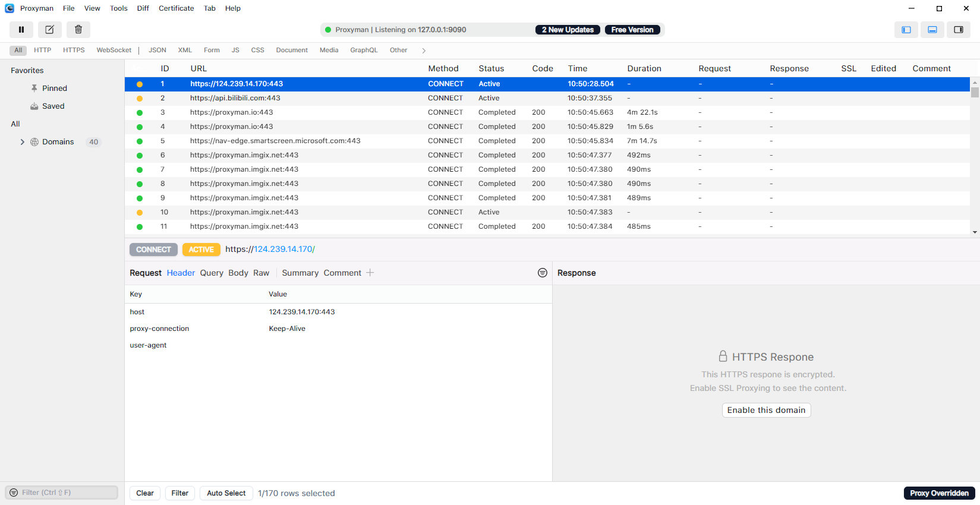
Task: Open the Diff menu
Action: click(x=143, y=8)
